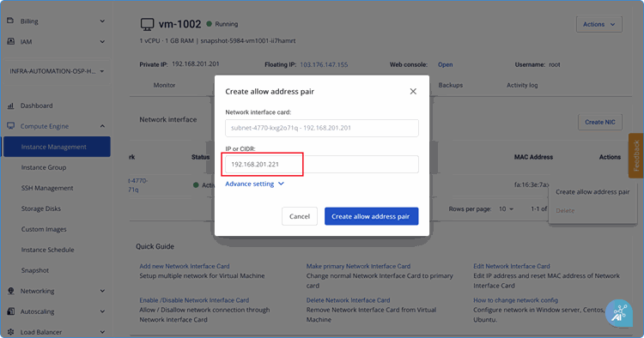The width and height of the screenshot is (644, 338).
Task: Expand the IAM menu chevron
Action: pyautogui.click(x=102, y=42)
